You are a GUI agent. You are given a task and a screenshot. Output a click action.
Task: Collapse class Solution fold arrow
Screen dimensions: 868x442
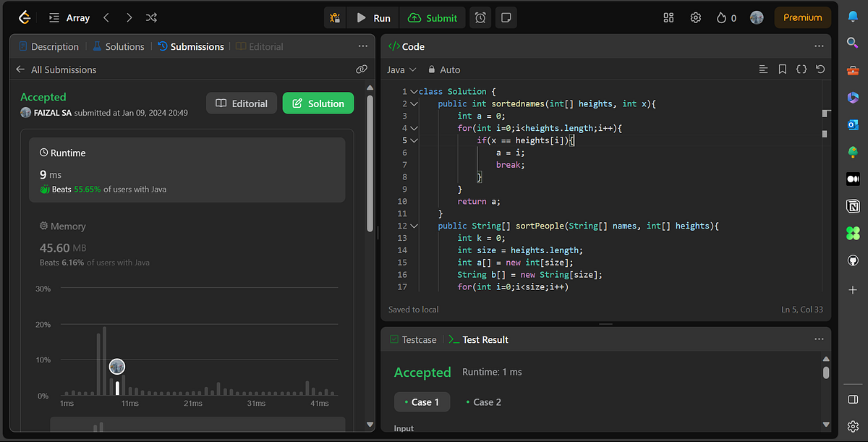414,92
